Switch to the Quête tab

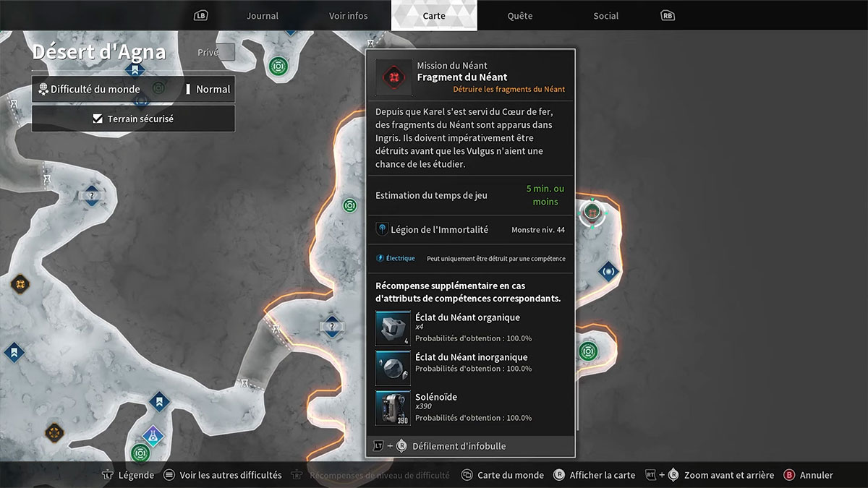pos(519,16)
